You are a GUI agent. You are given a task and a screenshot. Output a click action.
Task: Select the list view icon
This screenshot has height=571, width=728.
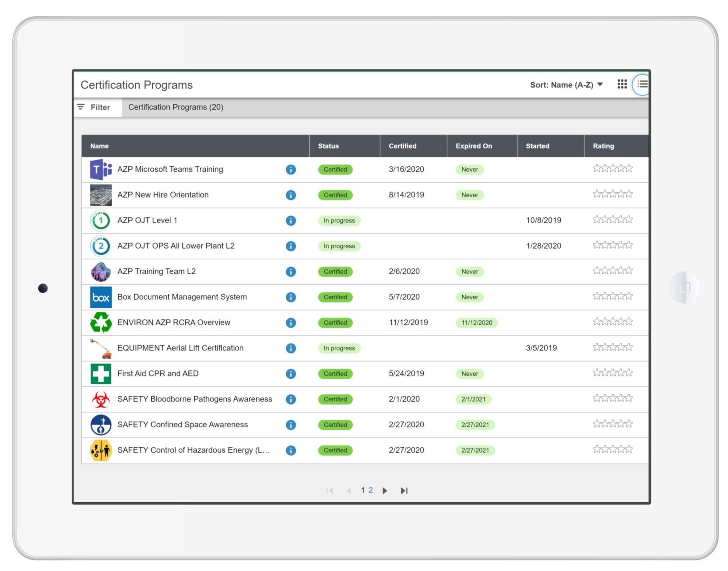coord(642,84)
